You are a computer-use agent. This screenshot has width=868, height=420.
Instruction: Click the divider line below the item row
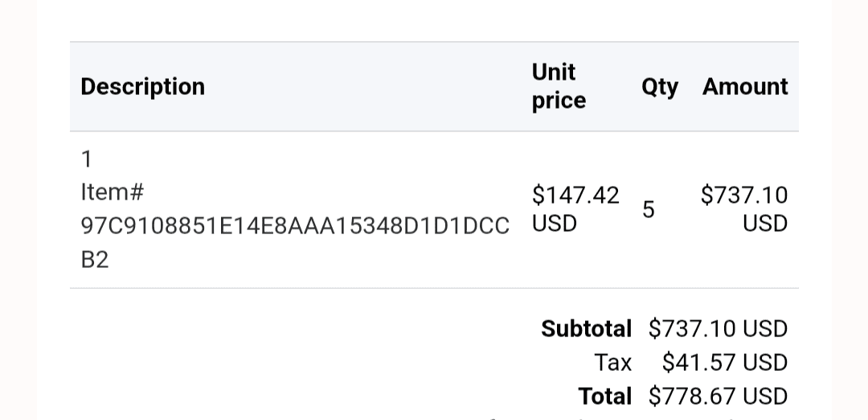434,288
